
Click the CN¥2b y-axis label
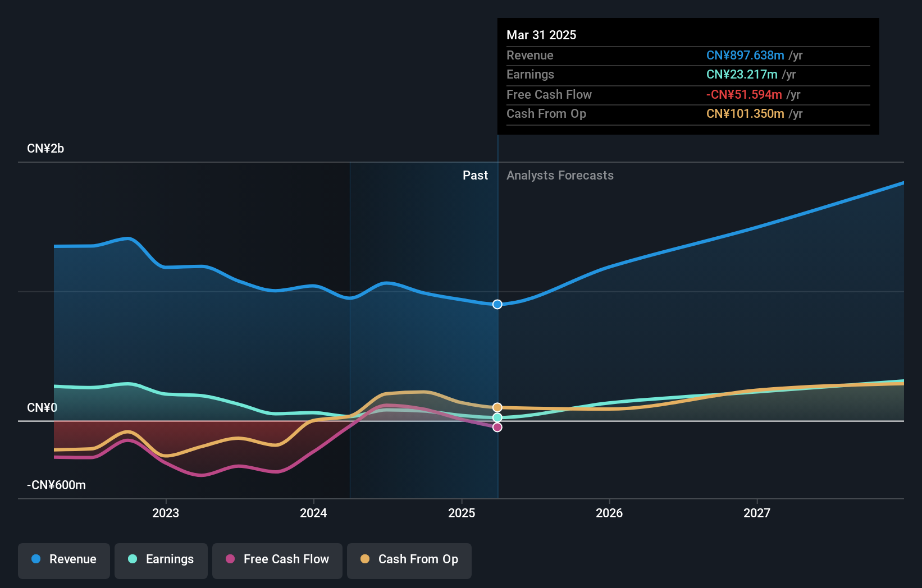pos(45,149)
